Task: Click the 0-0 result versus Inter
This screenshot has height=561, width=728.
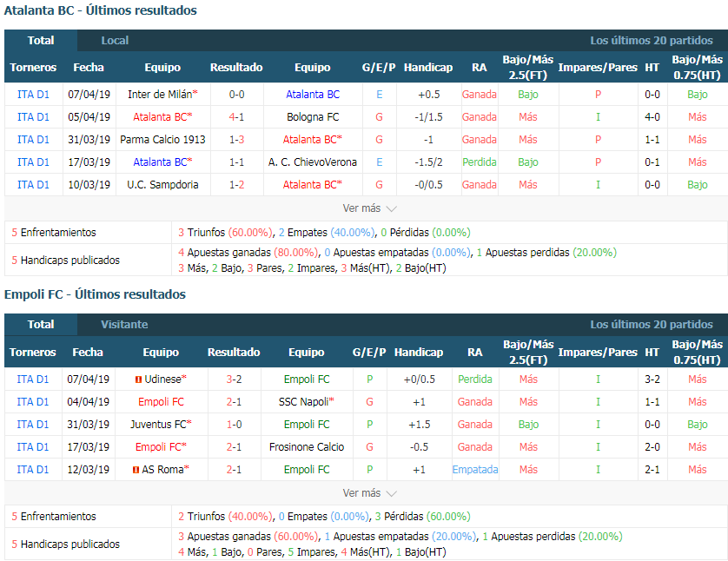Action: [x=236, y=94]
